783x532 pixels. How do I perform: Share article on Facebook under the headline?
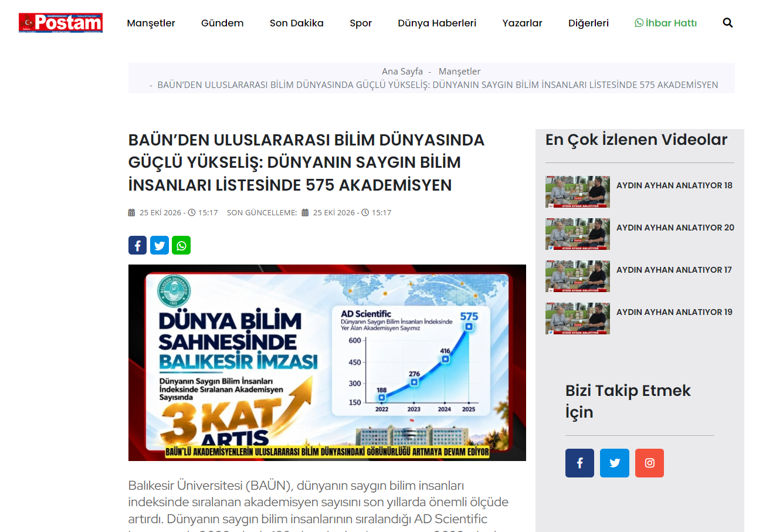(x=137, y=245)
